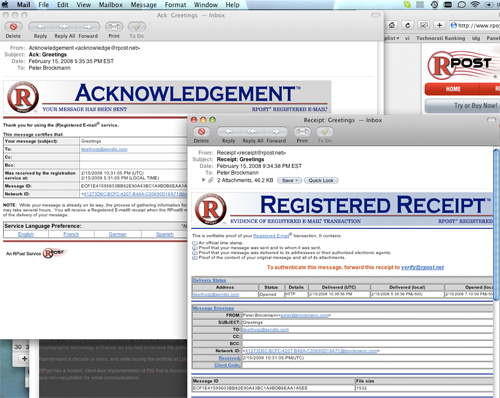500x398 pixels.
Task: Click the toolbar toggle pill in Receipt window
Action: 491,120
